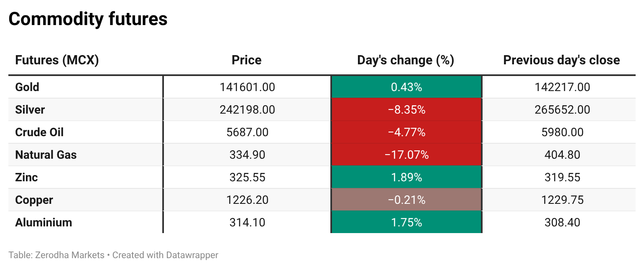Screen dimensions: 644x269
Task: Select the muted brown −0.21% Copper cell
Action: pyautogui.click(x=406, y=200)
